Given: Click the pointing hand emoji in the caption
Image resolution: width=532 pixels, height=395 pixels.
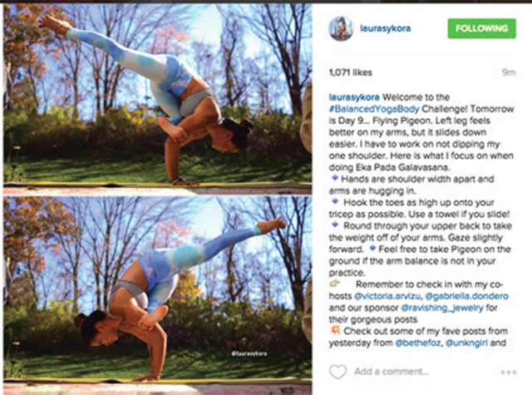Looking at the screenshot, I should coord(334,283).
